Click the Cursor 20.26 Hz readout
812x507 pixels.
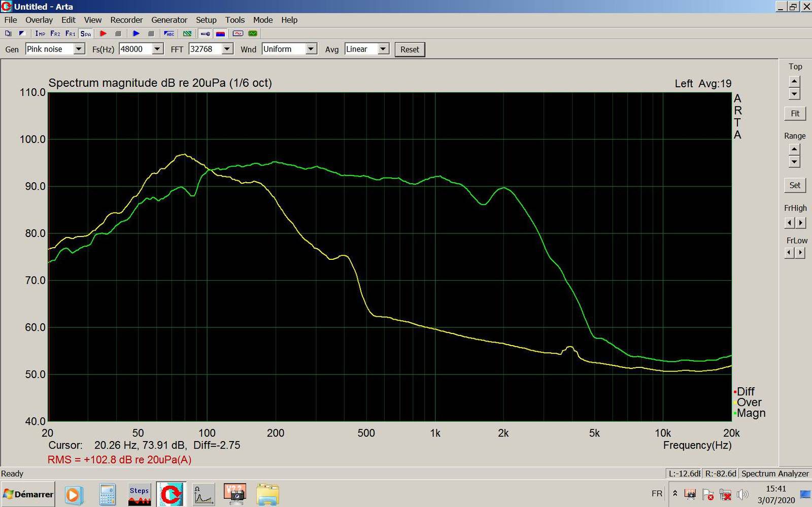click(144, 446)
